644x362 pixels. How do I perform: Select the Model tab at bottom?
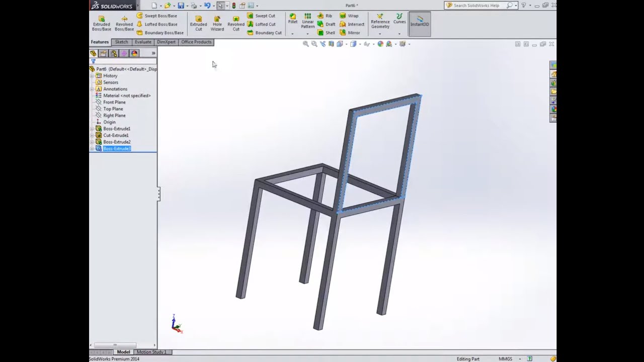coord(123,352)
